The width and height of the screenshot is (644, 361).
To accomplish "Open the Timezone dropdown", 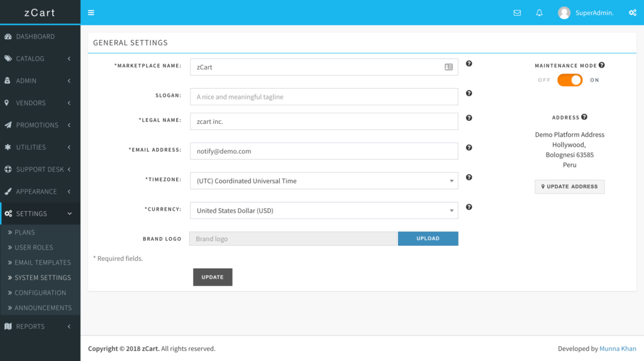I will 324,181.
